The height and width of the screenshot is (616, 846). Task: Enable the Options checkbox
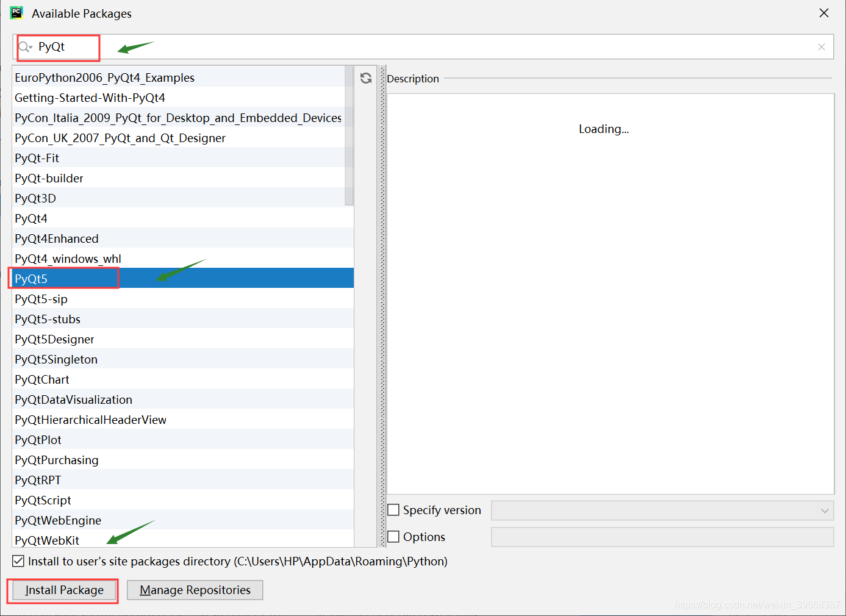[x=394, y=537]
